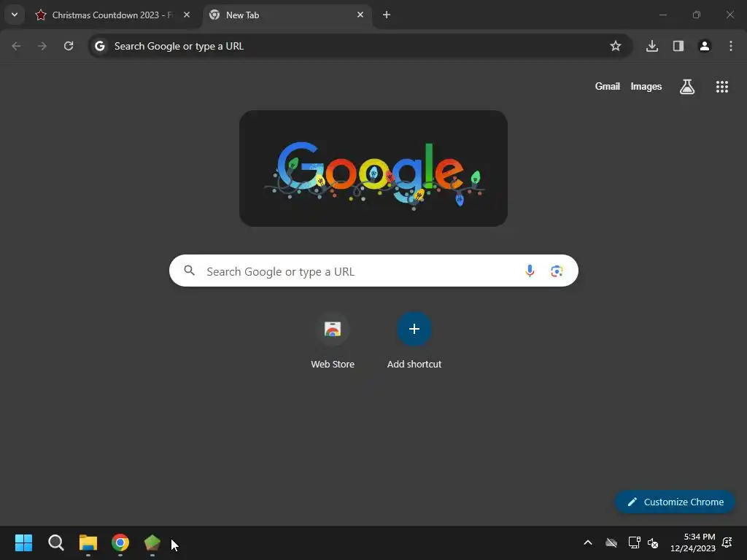
Task: Bookmark this tab with the star icon
Action: point(616,46)
